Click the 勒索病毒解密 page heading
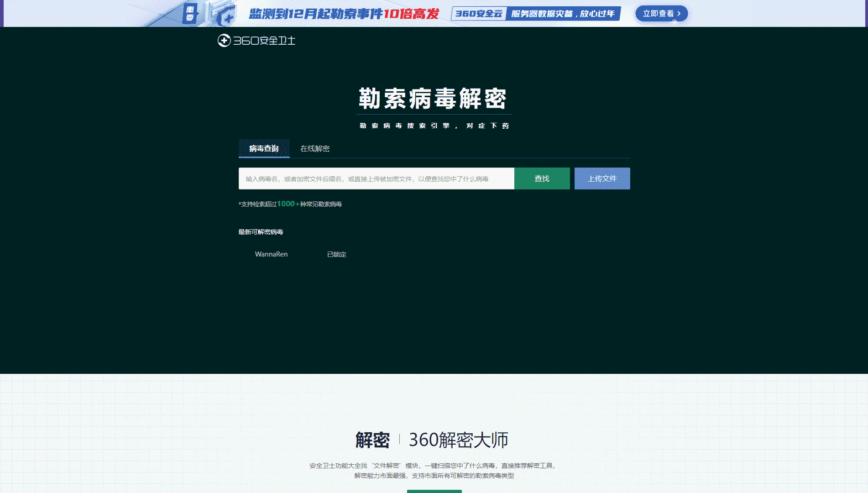The height and width of the screenshot is (493, 868). 433,99
